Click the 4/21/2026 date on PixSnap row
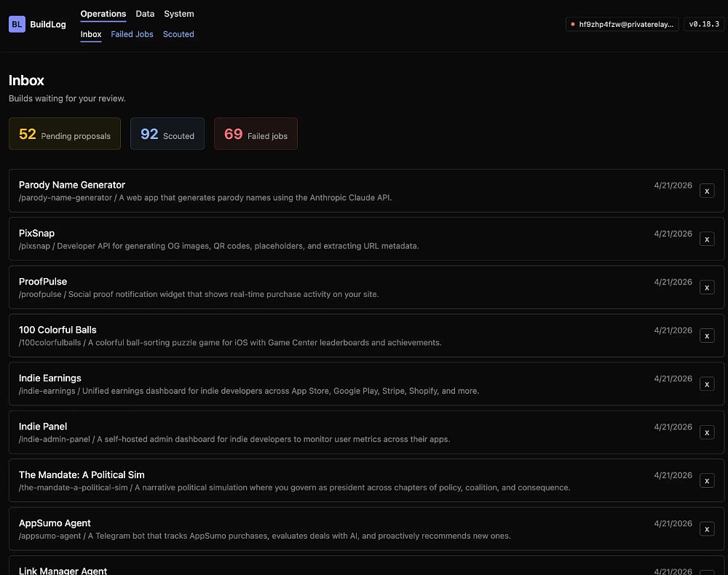Image resolution: width=728 pixels, height=575 pixels. pyautogui.click(x=673, y=234)
